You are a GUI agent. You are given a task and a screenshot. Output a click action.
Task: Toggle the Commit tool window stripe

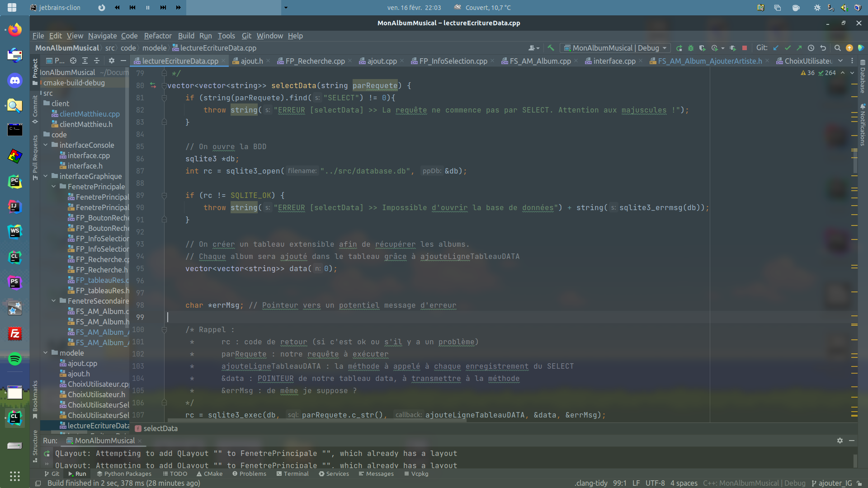coord(35,109)
